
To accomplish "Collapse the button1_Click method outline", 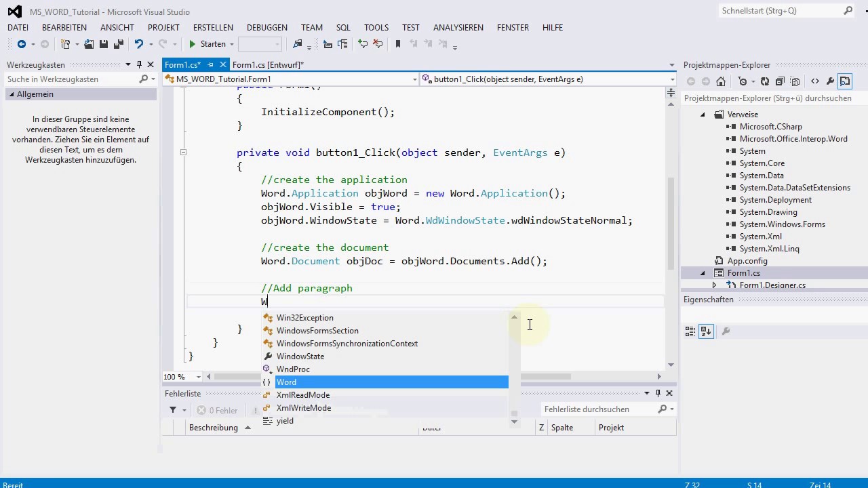I will [x=183, y=152].
